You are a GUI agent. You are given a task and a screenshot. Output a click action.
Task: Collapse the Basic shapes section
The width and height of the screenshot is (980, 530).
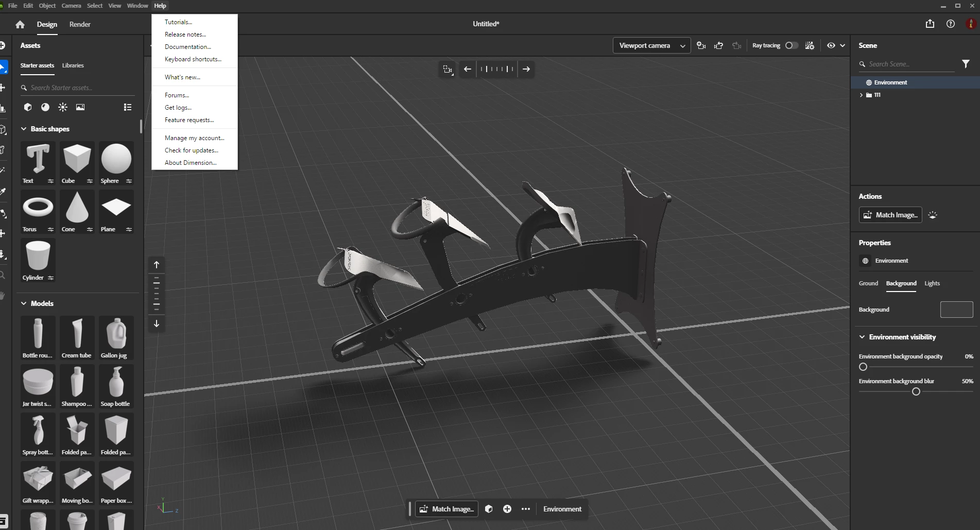coord(24,129)
